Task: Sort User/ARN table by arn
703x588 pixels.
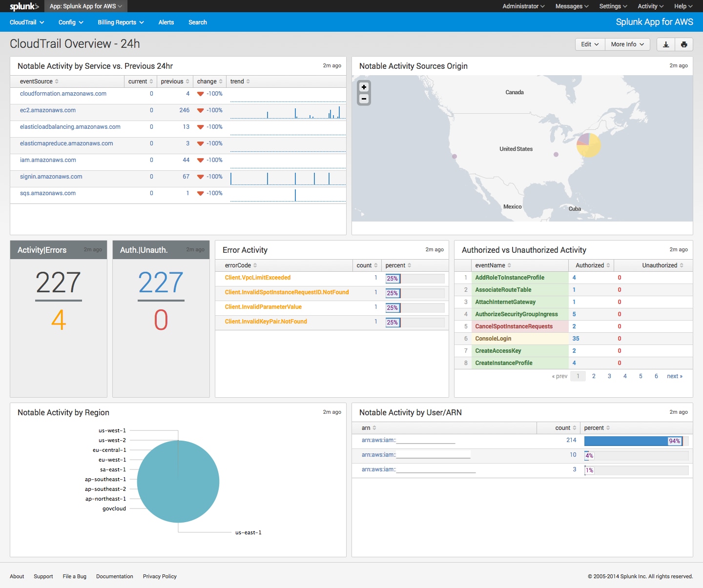Action: (x=369, y=428)
